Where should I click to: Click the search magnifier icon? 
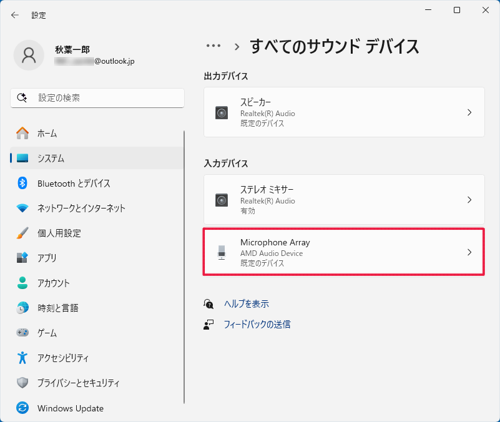(x=22, y=98)
